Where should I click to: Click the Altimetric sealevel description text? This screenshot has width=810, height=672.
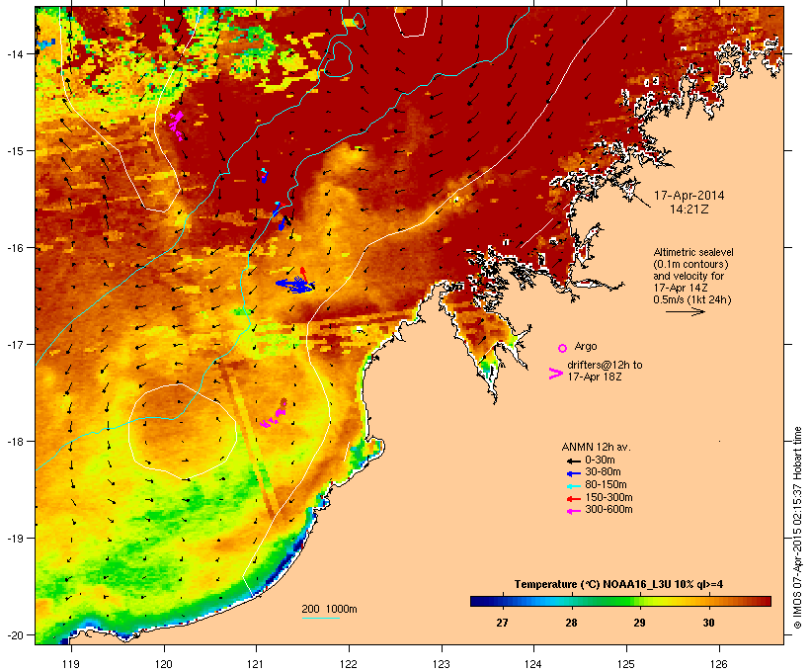click(x=693, y=276)
